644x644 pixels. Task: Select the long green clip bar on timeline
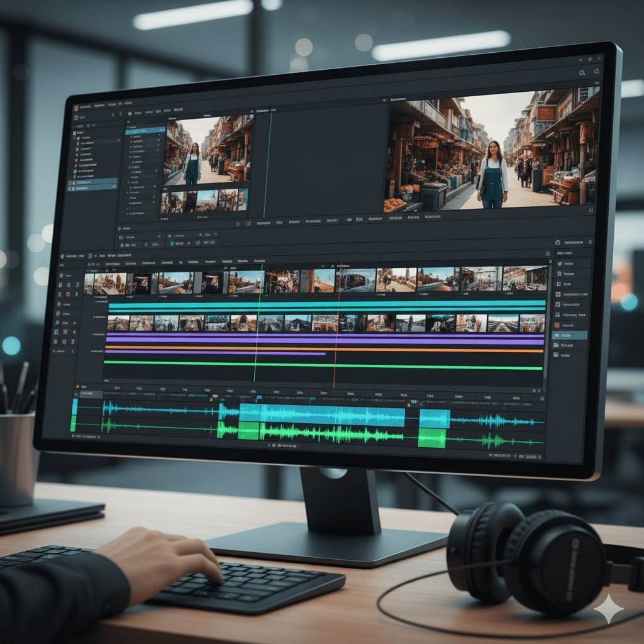[x=323, y=365]
